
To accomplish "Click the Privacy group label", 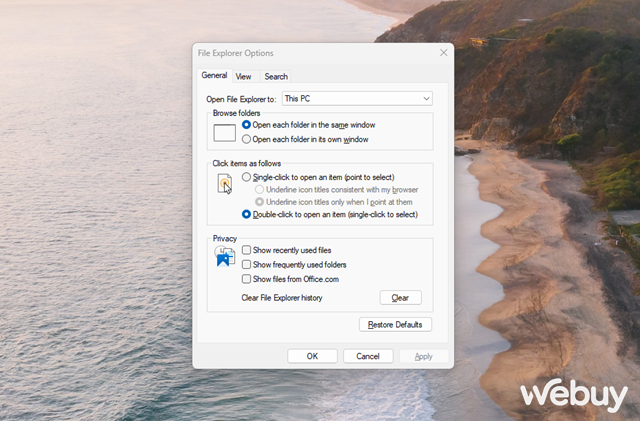I will click(224, 238).
